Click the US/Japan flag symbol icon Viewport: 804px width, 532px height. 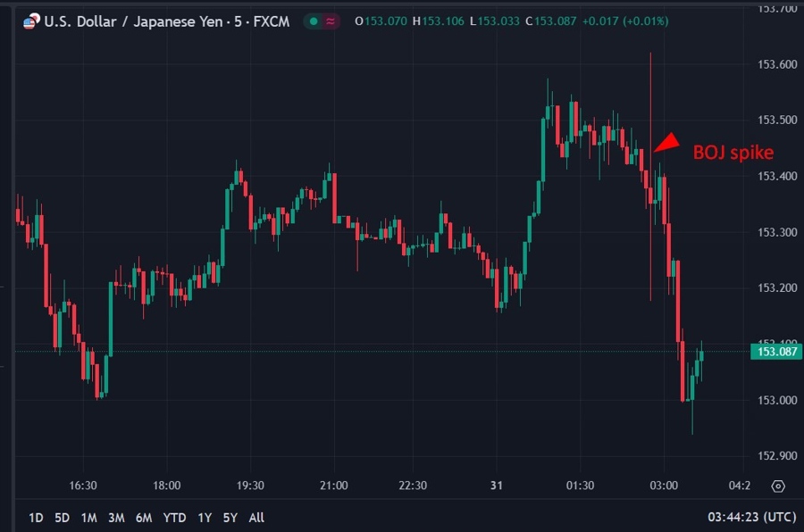pyautogui.click(x=31, y=21)
